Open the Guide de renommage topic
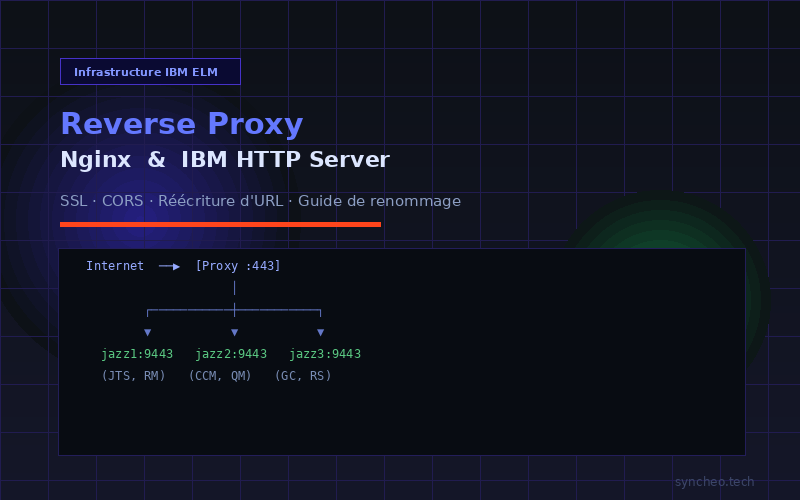 coord(379,201)
